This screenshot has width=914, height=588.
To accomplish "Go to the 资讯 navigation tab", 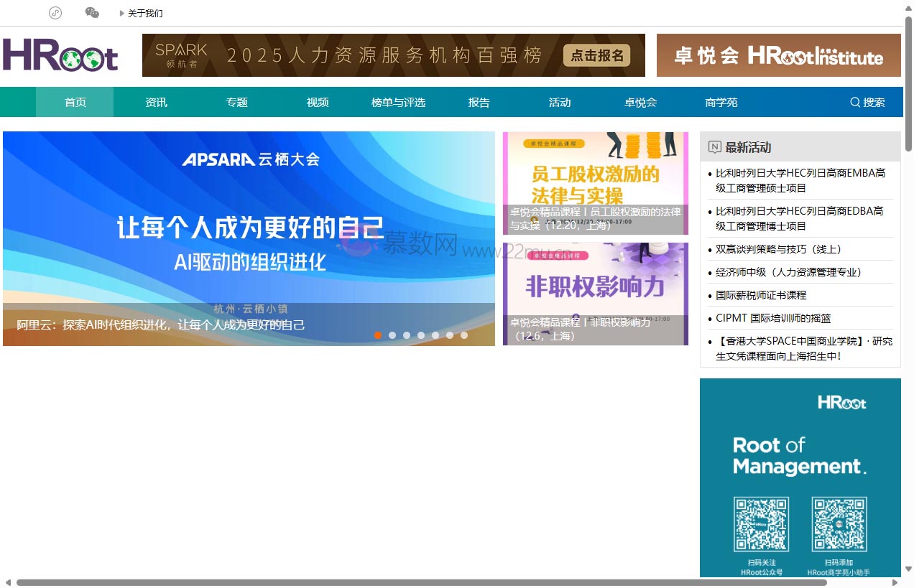I will coord(156,102).
